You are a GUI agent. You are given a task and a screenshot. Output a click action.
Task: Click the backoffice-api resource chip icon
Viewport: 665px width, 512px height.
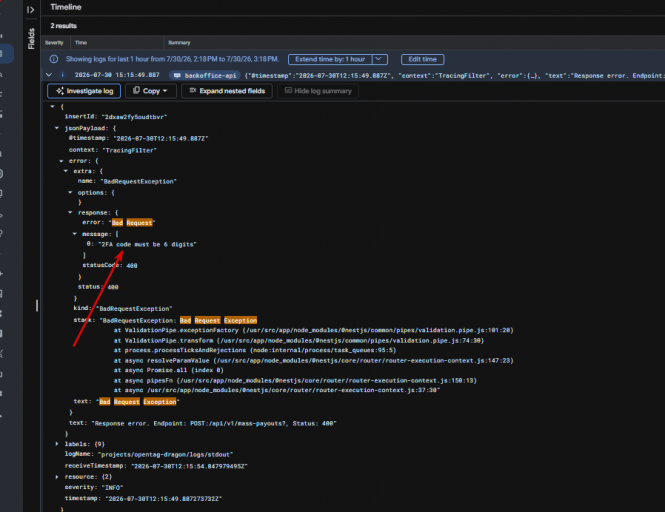(x=177, y=76)
